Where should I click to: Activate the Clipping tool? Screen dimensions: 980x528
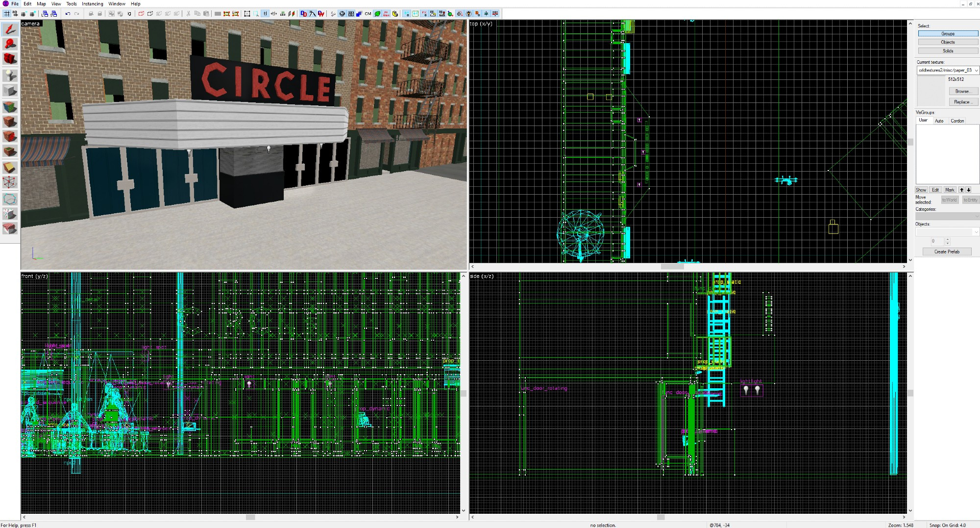coord(10,168)
